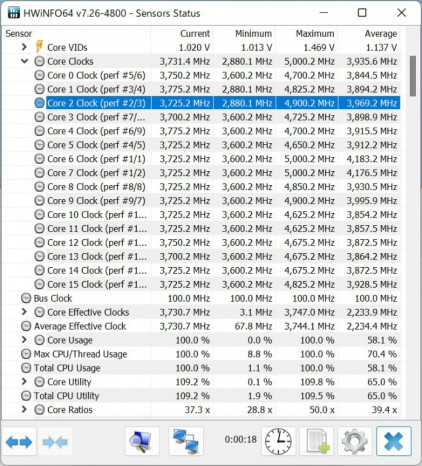Open the sensor search magnifier icon
This screenshot has height=466, width=422.
coord(142,441)
